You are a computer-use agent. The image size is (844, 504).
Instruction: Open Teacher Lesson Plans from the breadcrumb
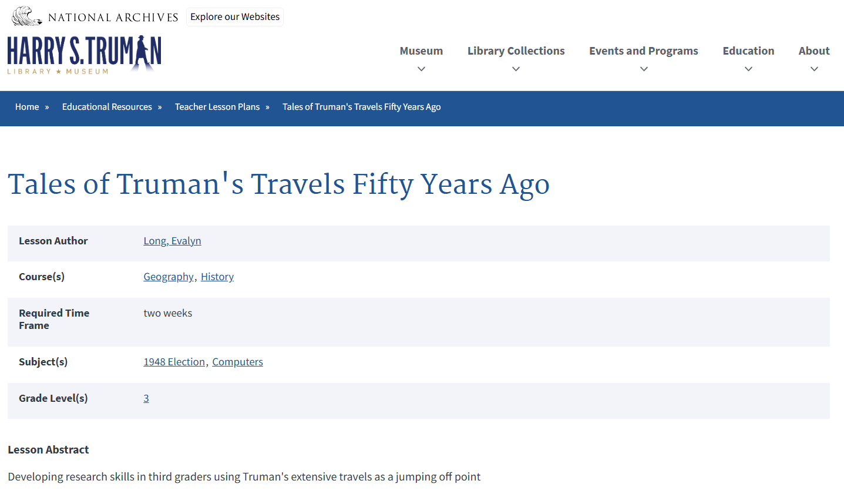217,106
